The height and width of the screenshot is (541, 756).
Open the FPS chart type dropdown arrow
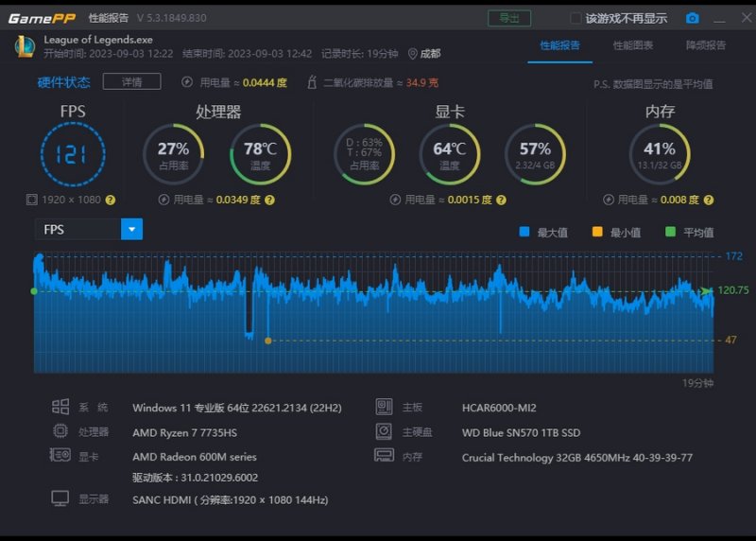pos(131,229)
